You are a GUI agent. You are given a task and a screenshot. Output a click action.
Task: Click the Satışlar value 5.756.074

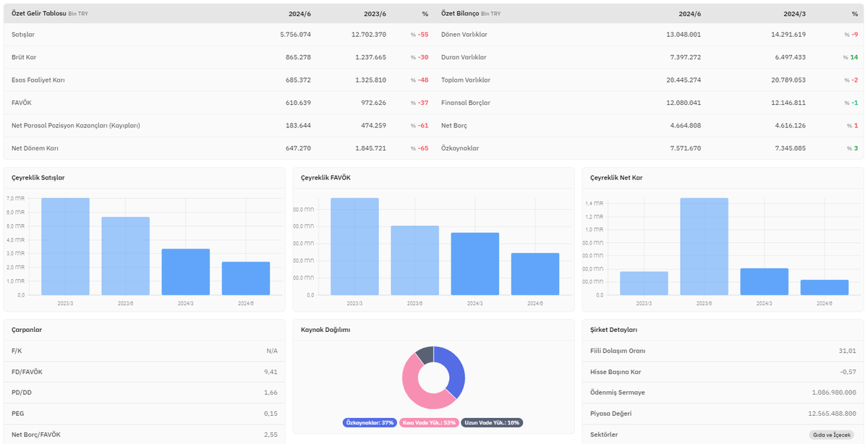295,35
